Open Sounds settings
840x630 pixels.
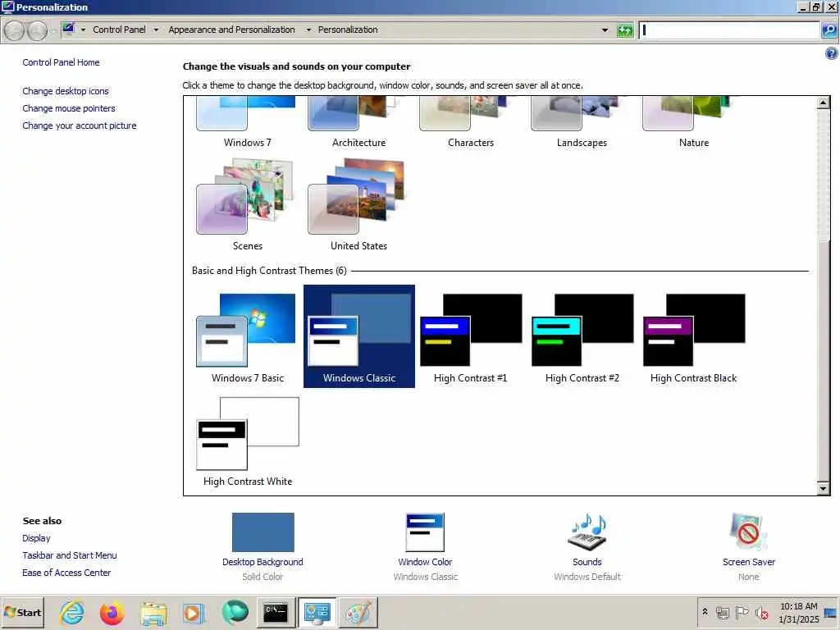(x=587, y=547)
